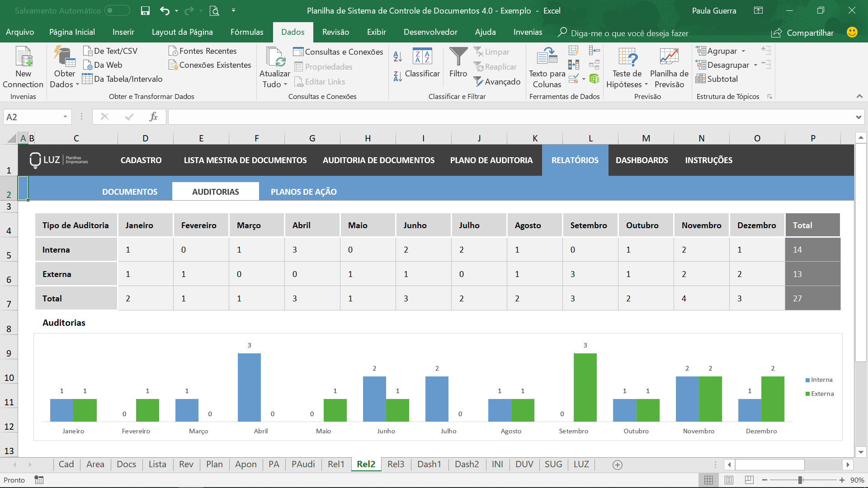
Task: Go to the DASHBOARDS navigation button
Action: click(642, 160)
